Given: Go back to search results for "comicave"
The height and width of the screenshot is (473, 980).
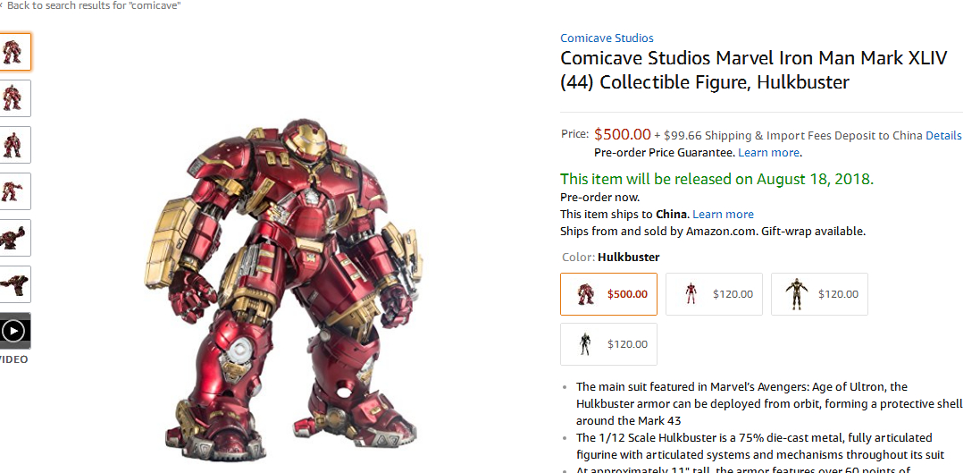Looking at the screenshot, I should [x=93, y=6].
